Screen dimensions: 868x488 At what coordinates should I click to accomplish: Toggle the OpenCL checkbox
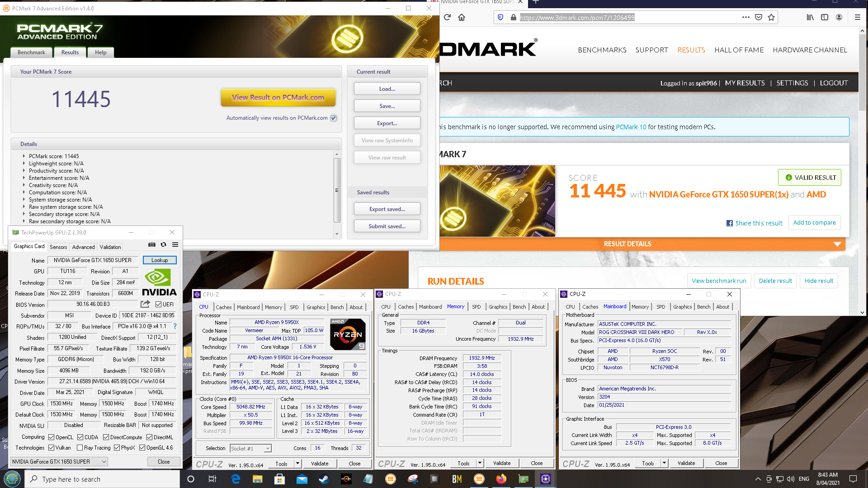[52, 437]
